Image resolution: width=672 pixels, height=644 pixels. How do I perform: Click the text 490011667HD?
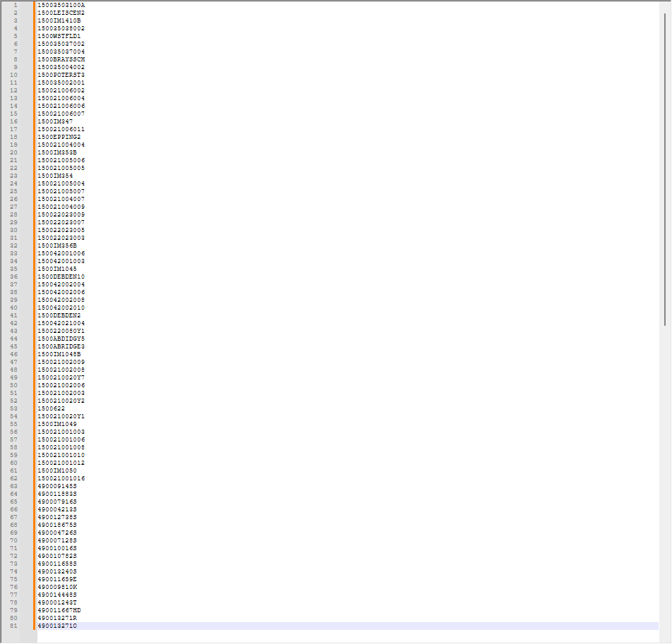[x=59, y=610]
